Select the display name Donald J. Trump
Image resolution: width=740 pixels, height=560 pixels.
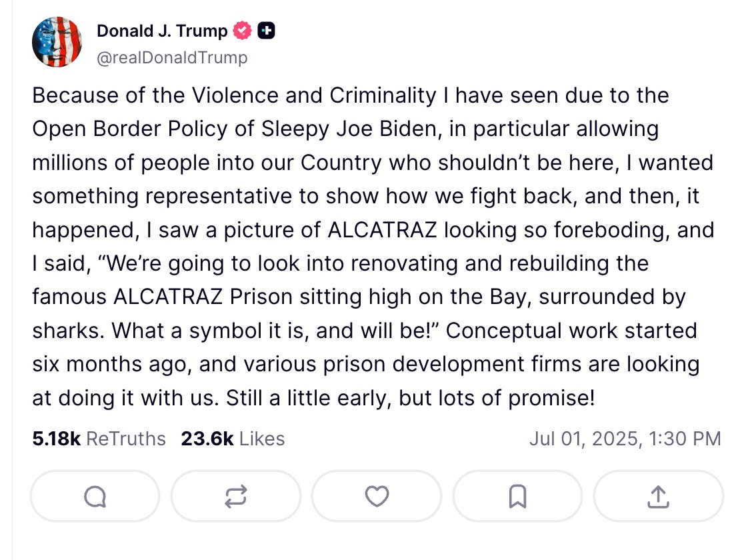point(163,30)
